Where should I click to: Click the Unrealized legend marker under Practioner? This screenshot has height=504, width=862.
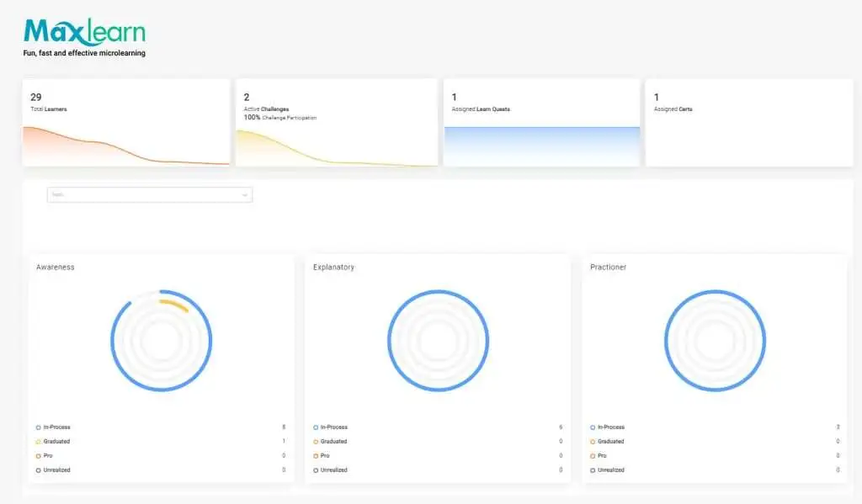click(x=592, y=470)
